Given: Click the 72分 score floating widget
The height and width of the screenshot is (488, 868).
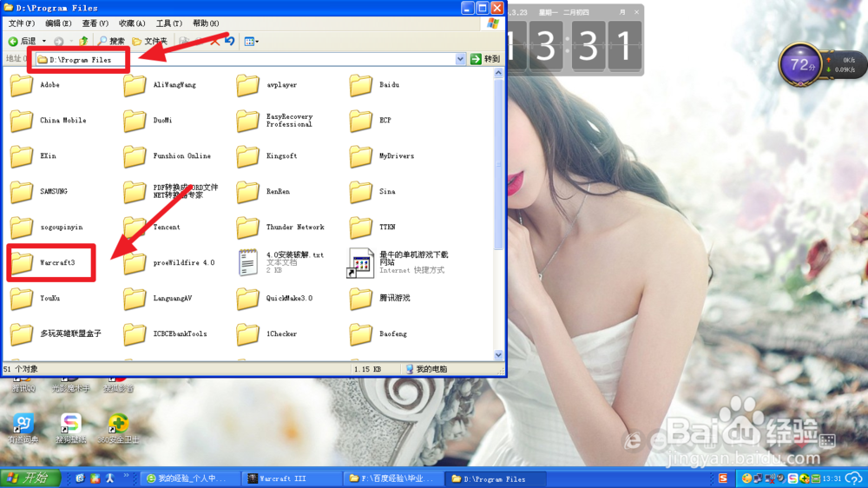Looking at the screenshot, I should 800,64.
